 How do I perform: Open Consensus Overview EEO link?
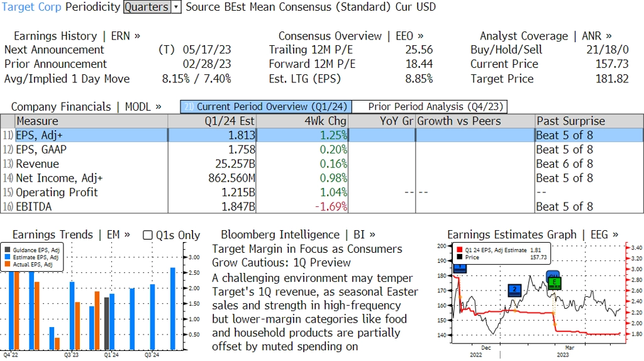[351, 36]
